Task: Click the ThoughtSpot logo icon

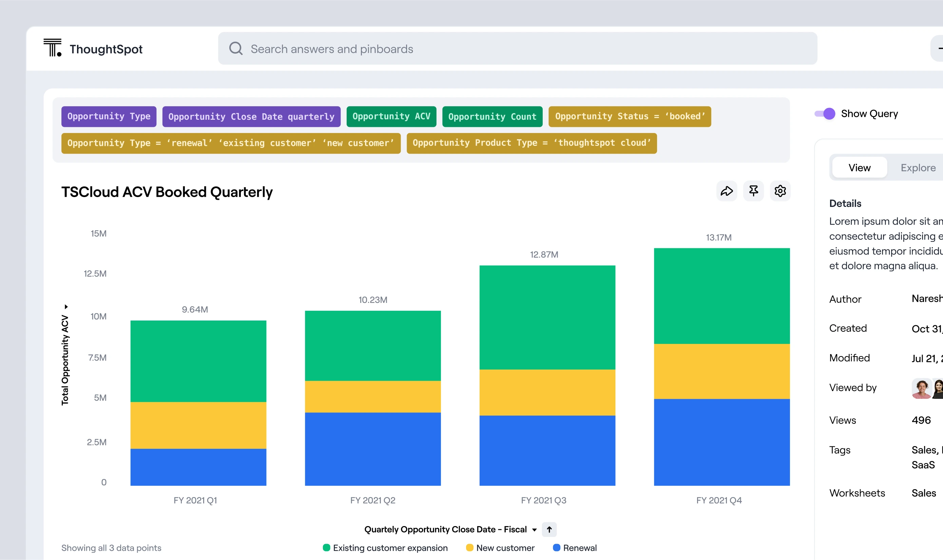Action: (x=53, y=48)
